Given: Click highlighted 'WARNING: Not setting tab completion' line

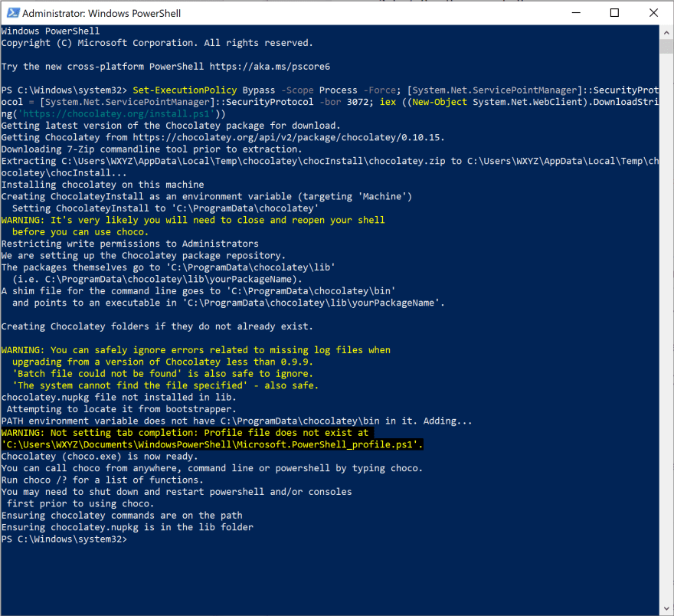Looking at the screenshot, I should click(x=188, y=433).
